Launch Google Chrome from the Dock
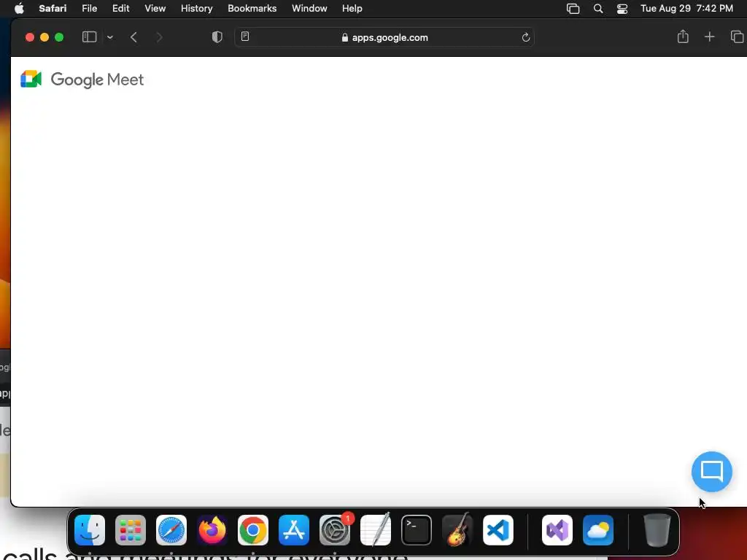The height and width of the screenshot is (560, 747). 253,530
